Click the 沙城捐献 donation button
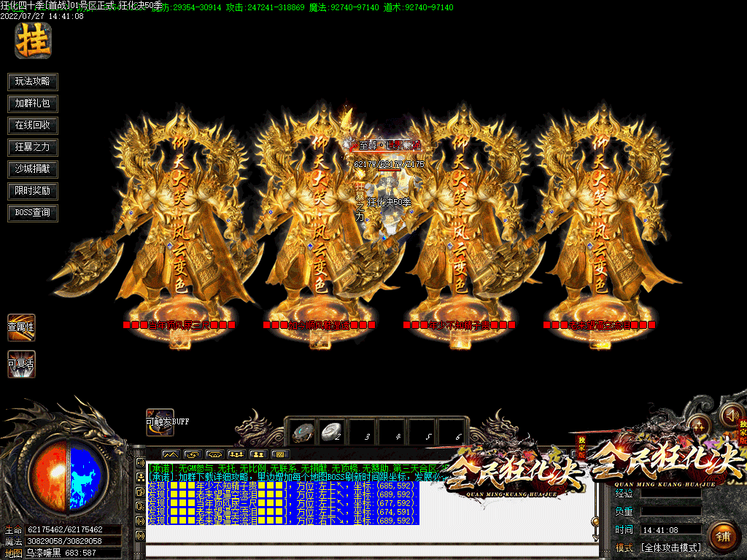The height and width of the screenshot is (560, 747). (33, 169)
